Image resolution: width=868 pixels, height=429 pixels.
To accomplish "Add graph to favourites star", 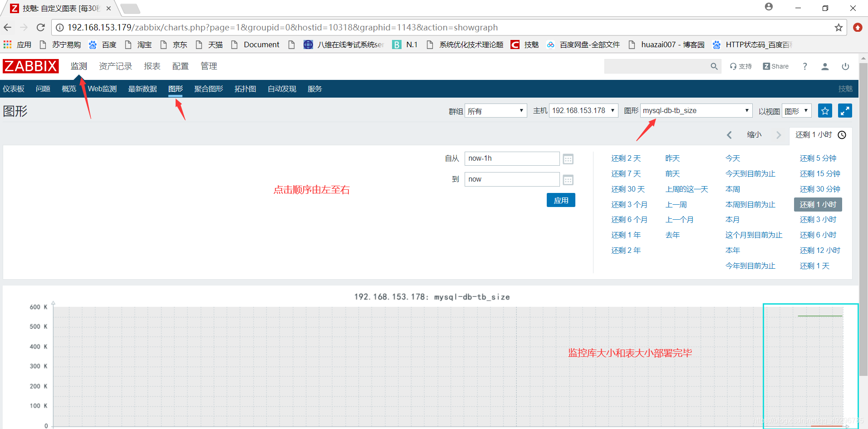I will click(825, 111).
